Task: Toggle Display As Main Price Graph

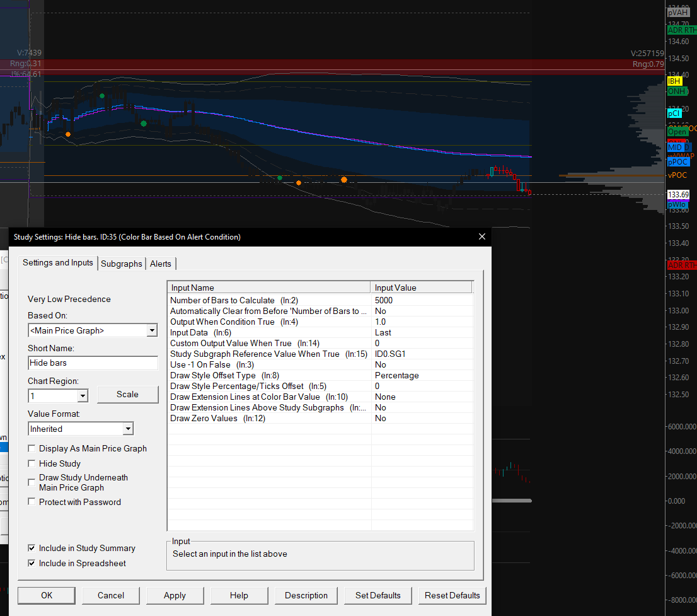Action: 32,448
